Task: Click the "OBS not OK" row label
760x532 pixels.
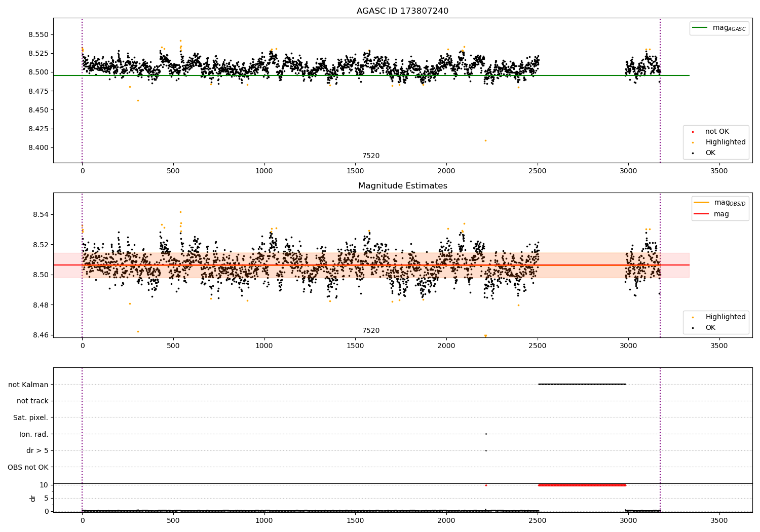Action: coord(28,467)
